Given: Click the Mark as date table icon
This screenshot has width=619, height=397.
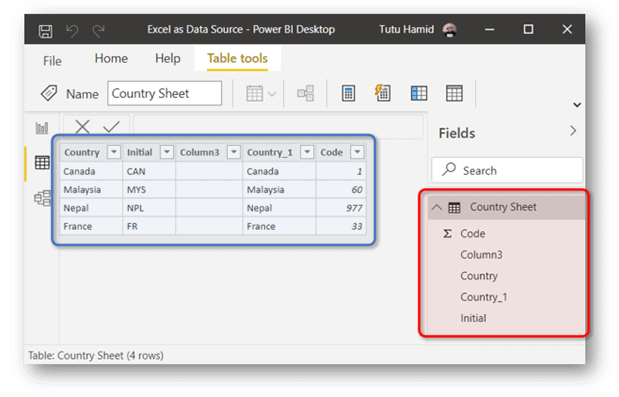Looking at the screenshot, I should [x=255, y=94].
